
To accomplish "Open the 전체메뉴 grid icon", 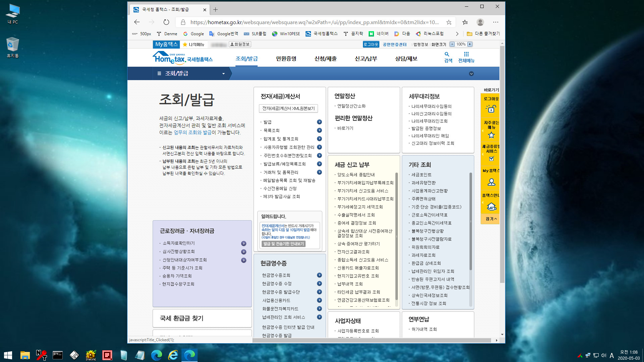I will [x=466, y=54].
